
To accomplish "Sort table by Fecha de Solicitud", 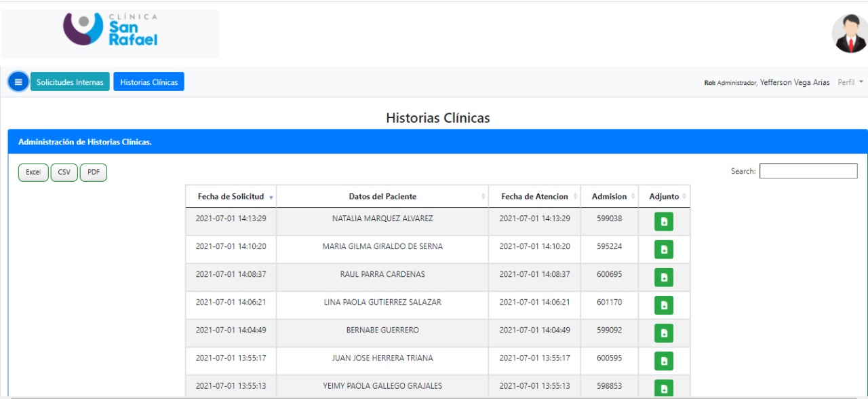I will 231,197.
